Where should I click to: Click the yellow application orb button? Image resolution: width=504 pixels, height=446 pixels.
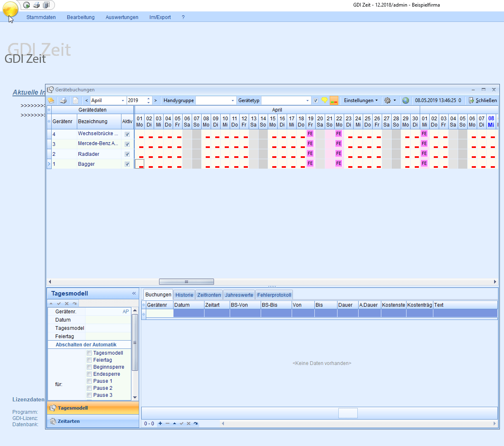click(10, 9)
